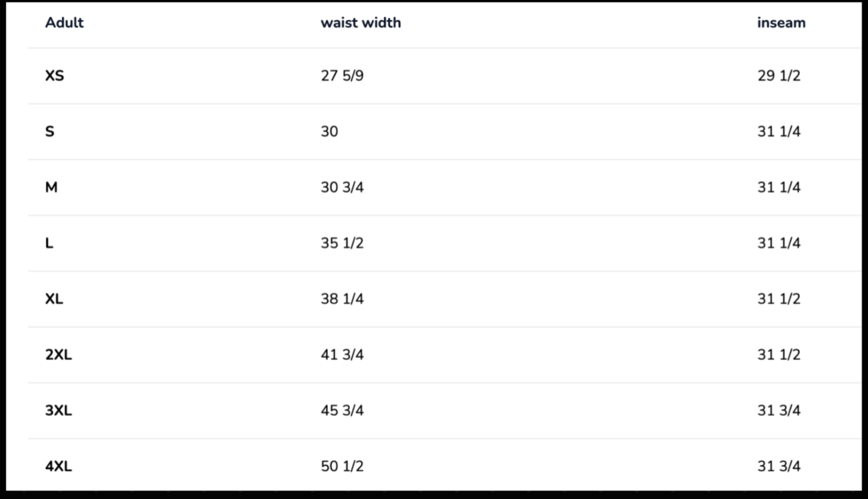Click the 30 3/4 waist width value
This screenshot has width=868, height=499.
(x=342, y=187)
